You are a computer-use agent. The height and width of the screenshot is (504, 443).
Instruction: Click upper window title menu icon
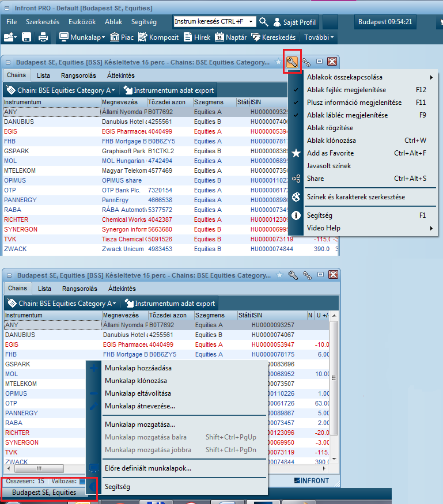(8, 62)
